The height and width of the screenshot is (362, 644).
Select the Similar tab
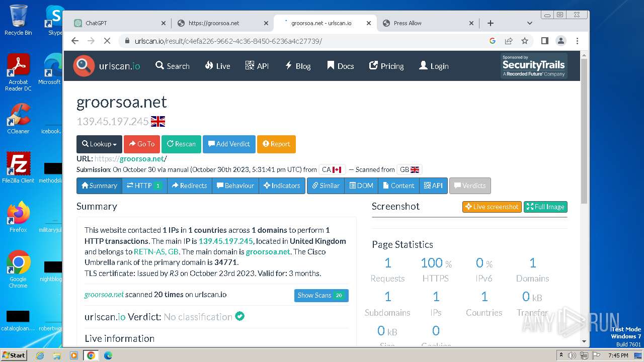326,186
